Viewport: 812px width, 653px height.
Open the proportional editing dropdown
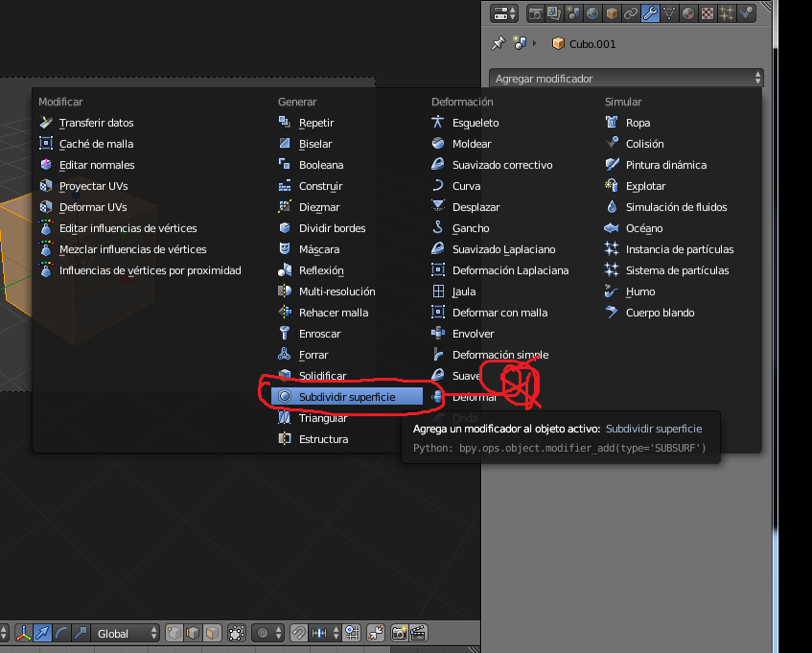[x=267, y=633]
